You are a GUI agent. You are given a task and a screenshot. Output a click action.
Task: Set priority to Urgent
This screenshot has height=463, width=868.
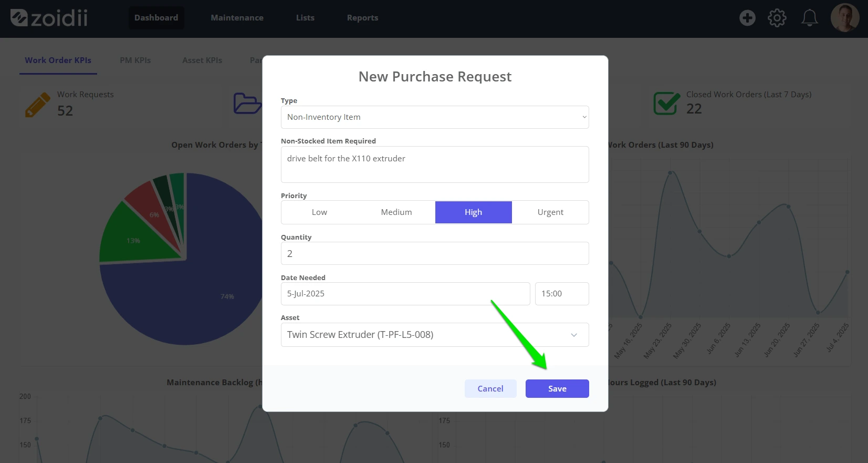tap(550, 212)
